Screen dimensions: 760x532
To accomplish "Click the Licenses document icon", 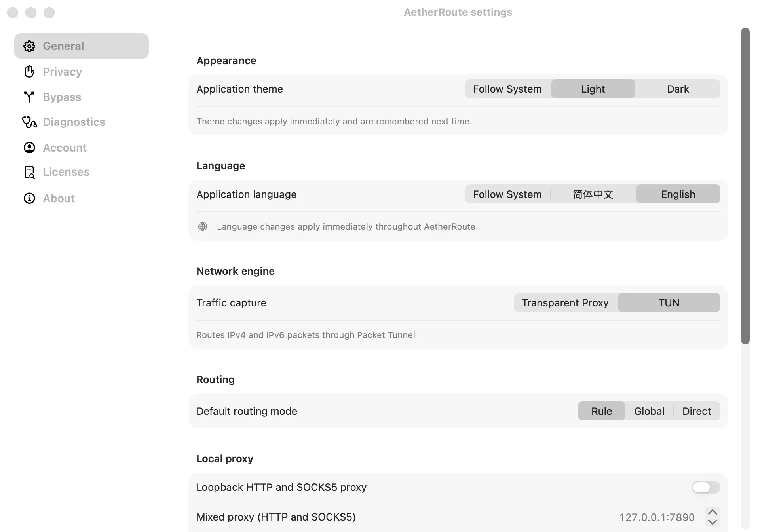I will pos(29,172).
